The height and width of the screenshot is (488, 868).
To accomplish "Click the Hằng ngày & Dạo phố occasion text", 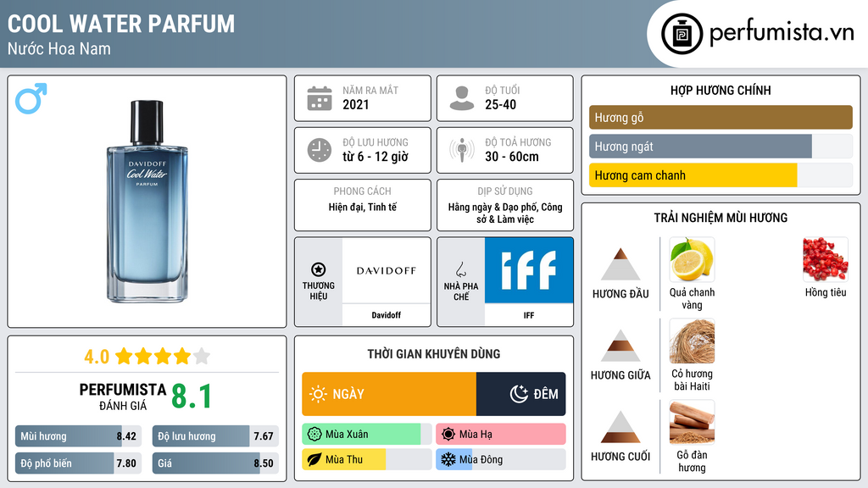I will point(505,213).
